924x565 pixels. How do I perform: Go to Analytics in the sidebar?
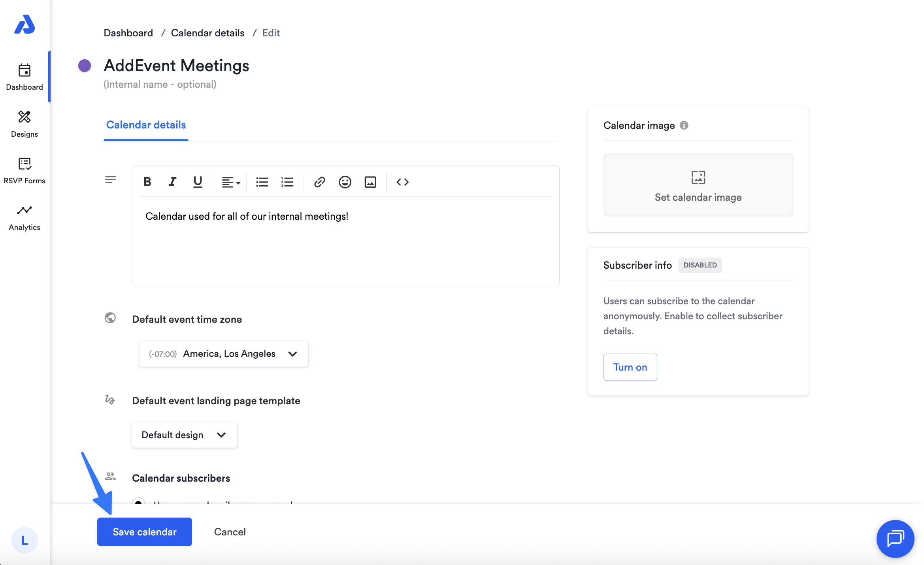(25, 217)
